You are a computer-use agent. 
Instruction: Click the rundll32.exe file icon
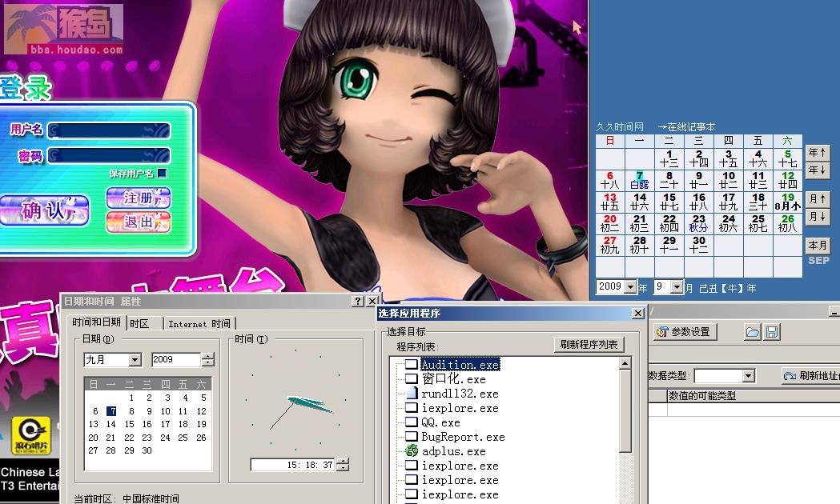pyautogui.click(x=411, y=394)
